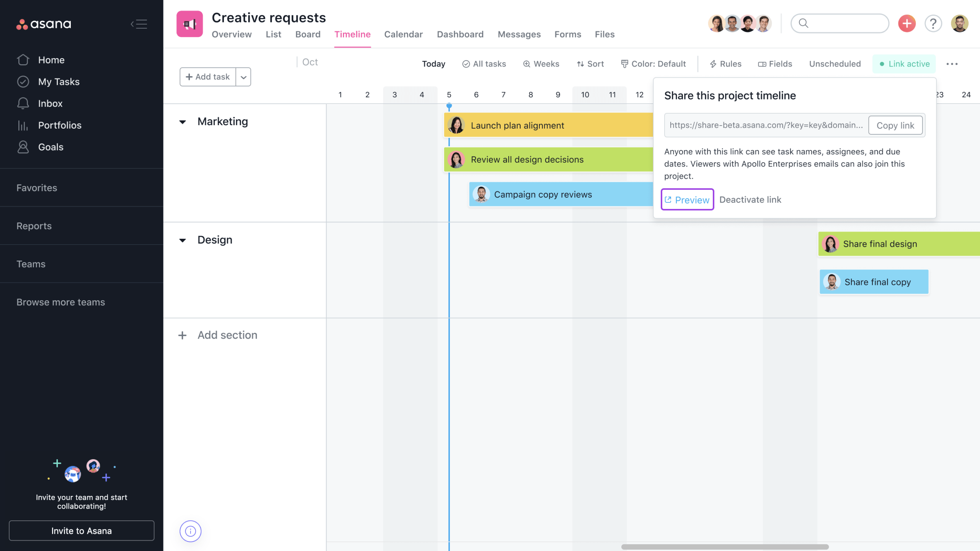Click the red plus quick-add button
Viewport: 980px width, 551px height.
tap(907, 24)
